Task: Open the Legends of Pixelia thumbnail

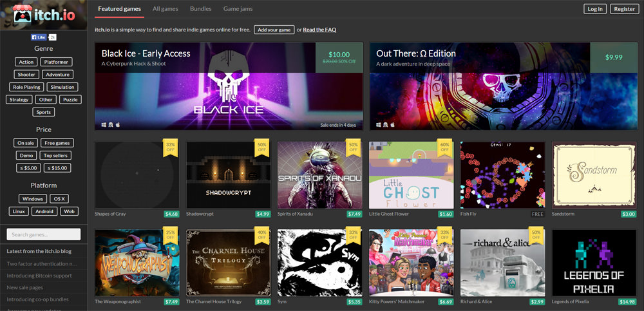Action: pyautogui.click(x=594, y=263)
